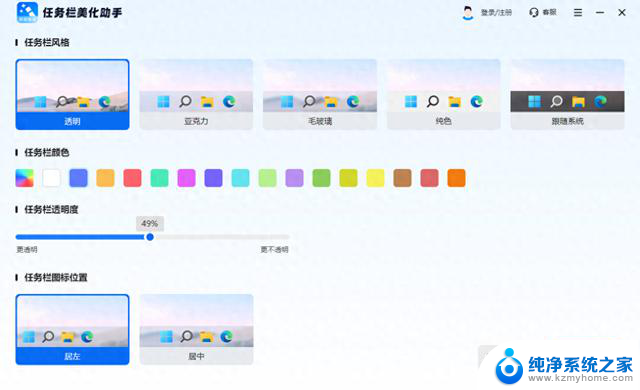Click the 任务栏颜色 section heading
The height and width of the screenshot is (390, 640).
(47, 153)
